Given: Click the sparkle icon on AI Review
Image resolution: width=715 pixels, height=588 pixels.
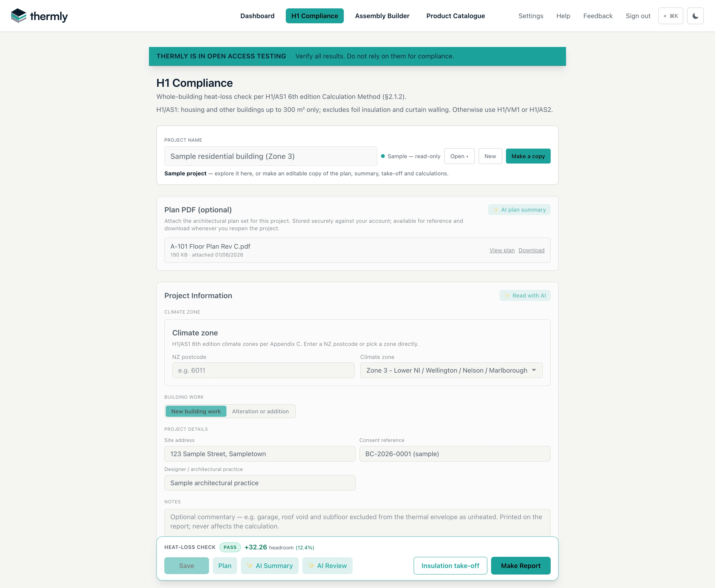Looking at the screenshot, I should [311, 566].
